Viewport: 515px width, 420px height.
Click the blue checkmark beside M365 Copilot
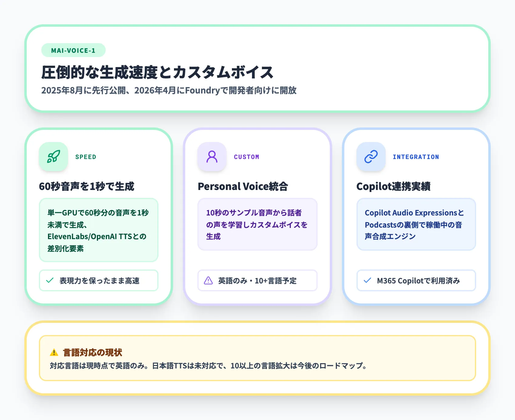[367, 280]
